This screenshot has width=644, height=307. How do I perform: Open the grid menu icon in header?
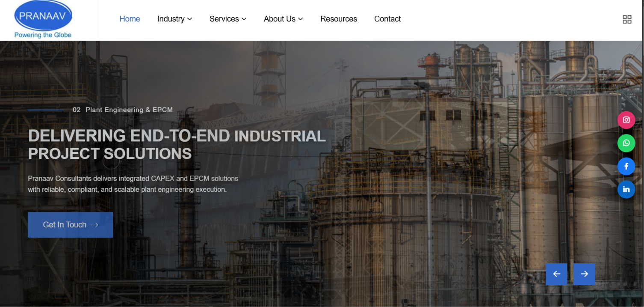[x=627, y=19]
